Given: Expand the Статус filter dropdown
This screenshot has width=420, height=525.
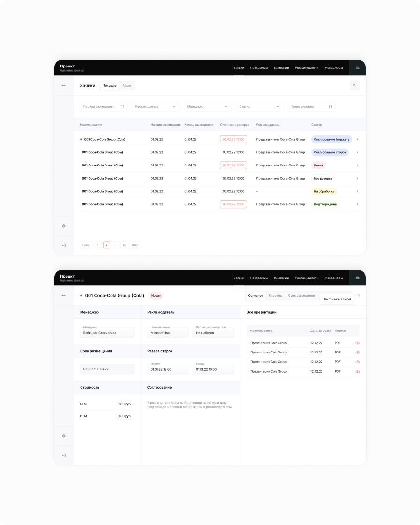Looking at the screenshot, I should click(x=260, y=107).
